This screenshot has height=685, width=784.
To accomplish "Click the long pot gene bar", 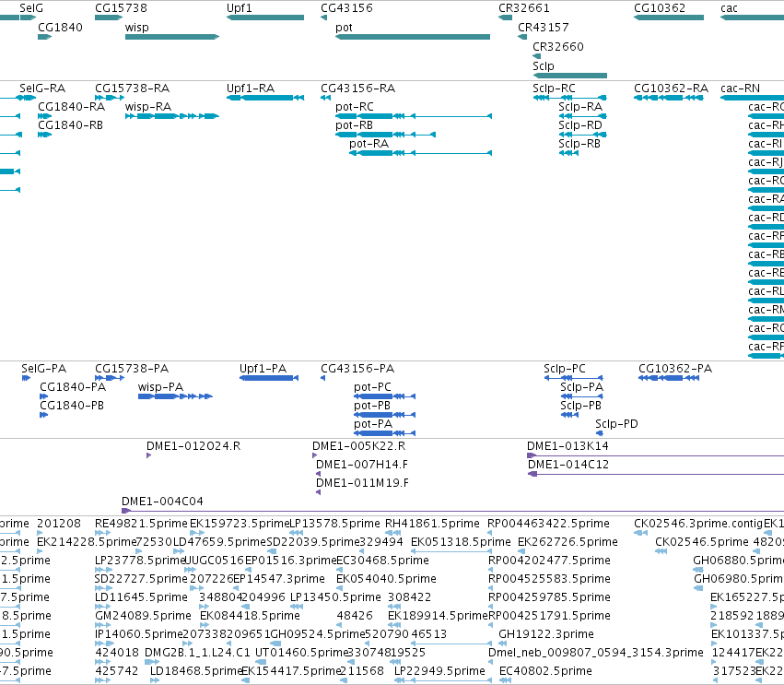I will 413,37.
